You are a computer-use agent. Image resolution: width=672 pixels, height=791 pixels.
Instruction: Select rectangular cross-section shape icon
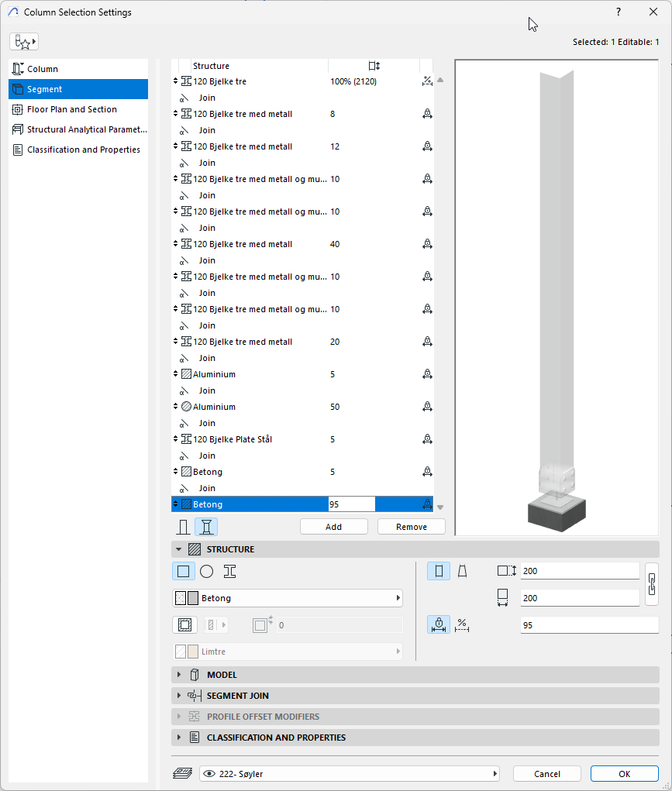pos(183,572)
